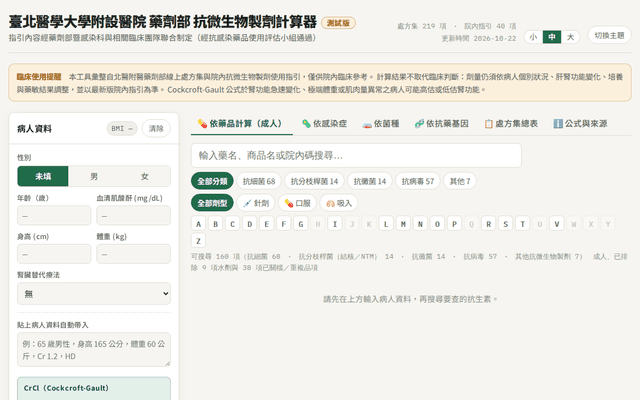The width and height of the screenshot is (640, 400).
Task: Select the 全部劑型 dosage form filter
Action: coord(212,203)
